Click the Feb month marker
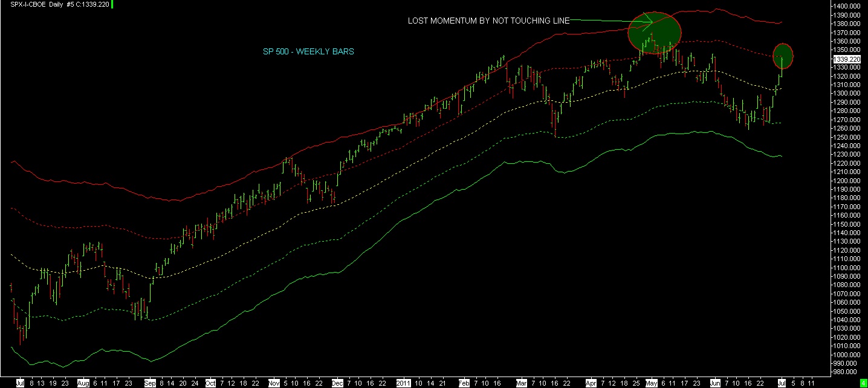868x388 pixels. [464, 383]
